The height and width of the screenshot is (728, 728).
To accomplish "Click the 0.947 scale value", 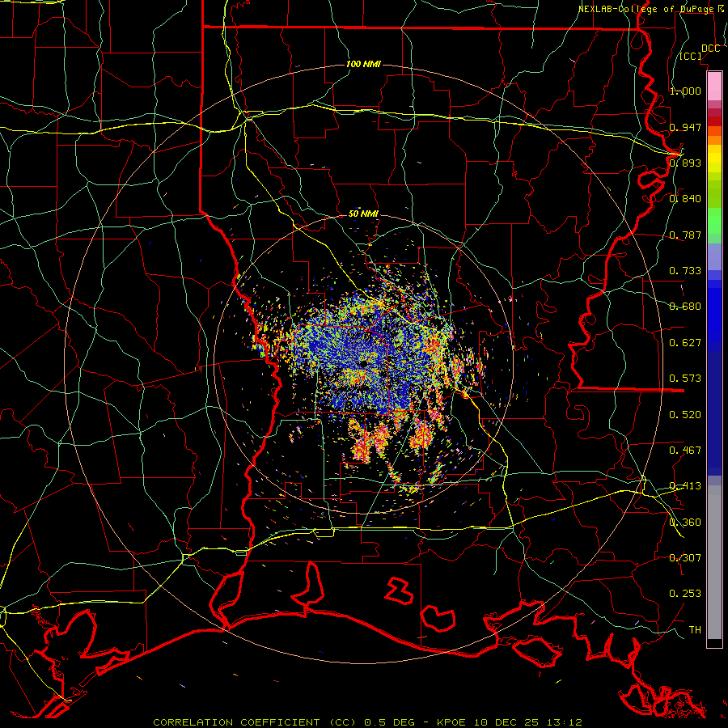I will tap(685, 127).
